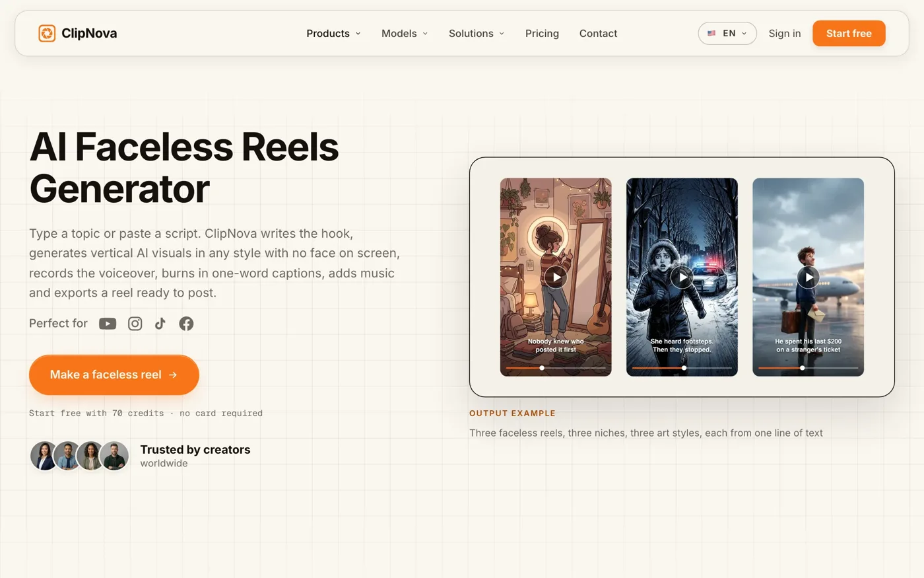Open the Facebook platform icon

pyautogui.click(x=187, y=324)
